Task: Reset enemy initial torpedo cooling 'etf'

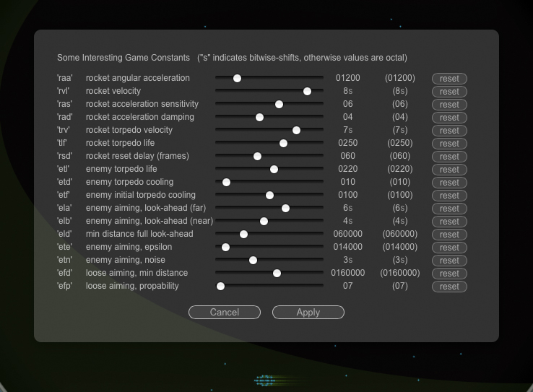Action: point(449,196)
